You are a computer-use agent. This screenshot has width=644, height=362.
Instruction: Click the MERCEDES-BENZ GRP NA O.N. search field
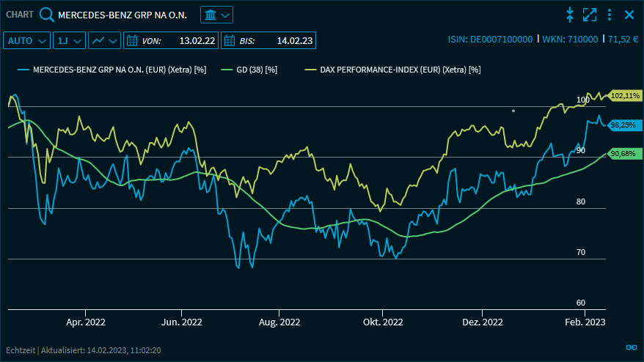pyautogui.click(x=122, y=15)
